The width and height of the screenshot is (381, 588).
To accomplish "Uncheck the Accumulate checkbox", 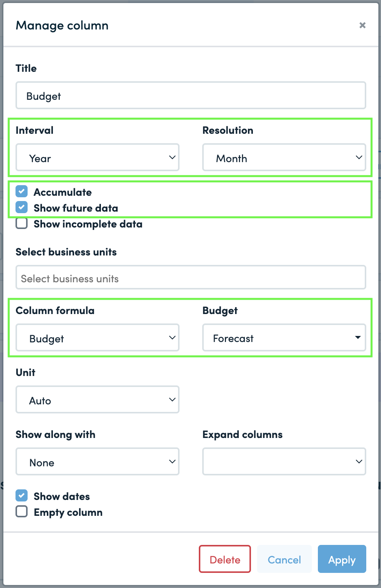I will click(x=22, y=191).
